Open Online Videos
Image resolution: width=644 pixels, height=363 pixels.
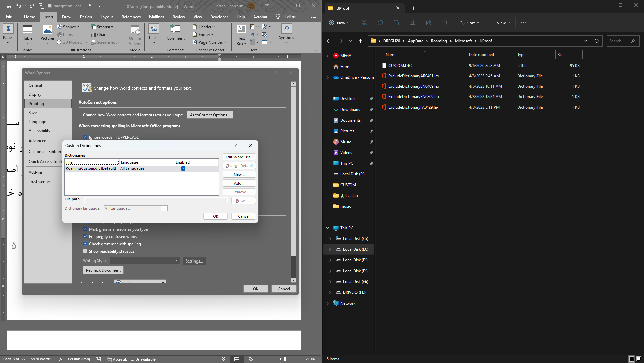(135, 35)
